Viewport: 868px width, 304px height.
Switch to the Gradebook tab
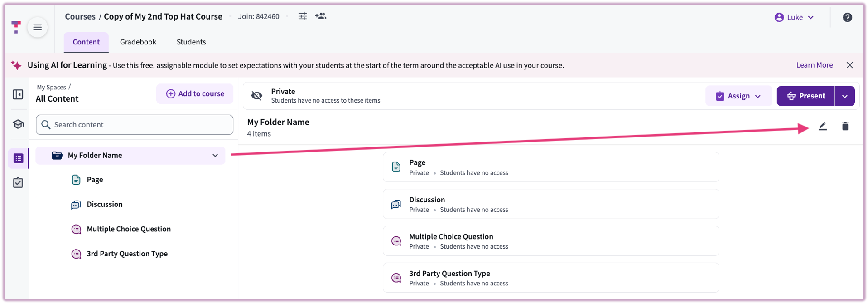pyautogui.click(x=138, y=42)
